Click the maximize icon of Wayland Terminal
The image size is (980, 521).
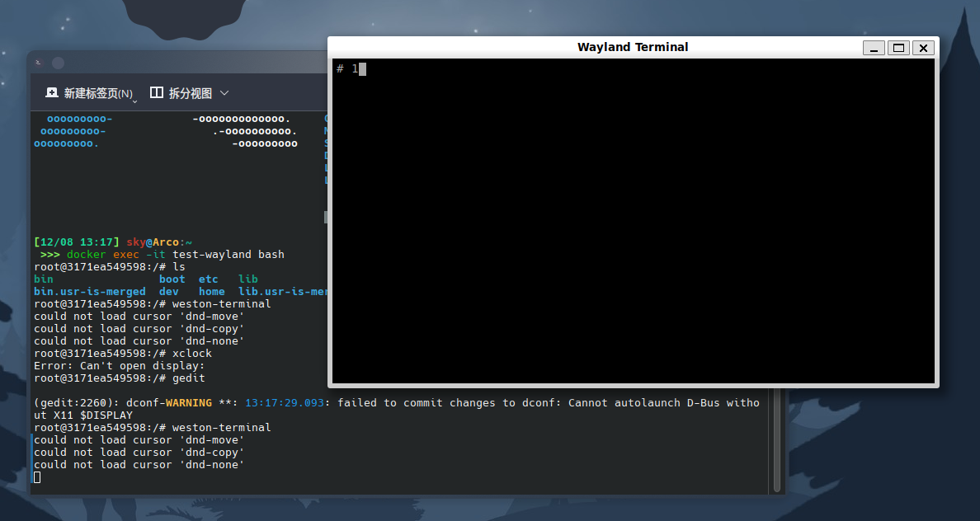(x=898, y=48)
